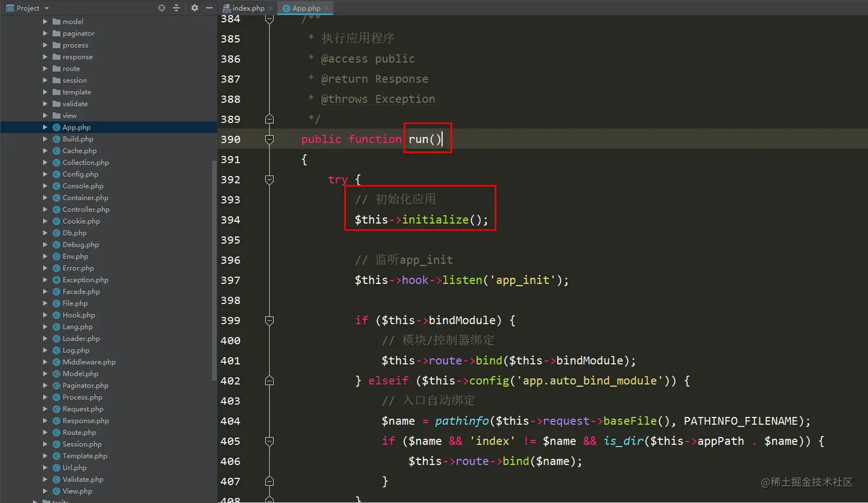Click the Scroll from Source crosshair icon
The height and width of the screenshot is (503, 868).
pyautogui.click(x=162, y=7)
